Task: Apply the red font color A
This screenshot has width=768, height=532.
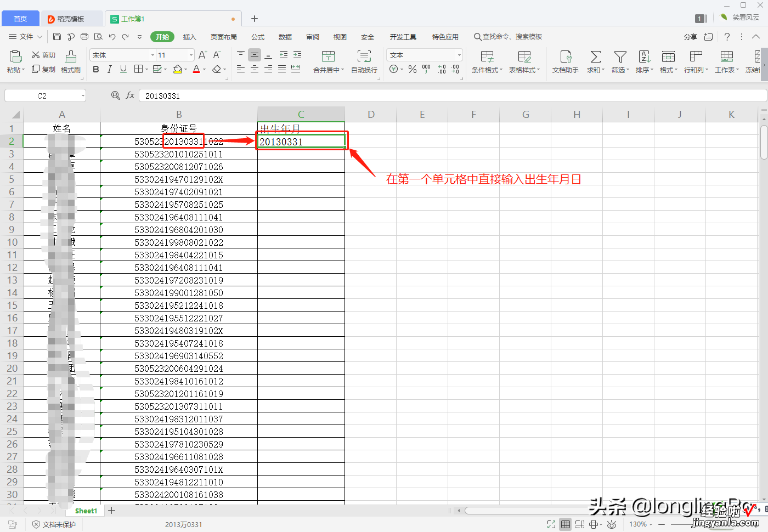Action: pos(196,69)
